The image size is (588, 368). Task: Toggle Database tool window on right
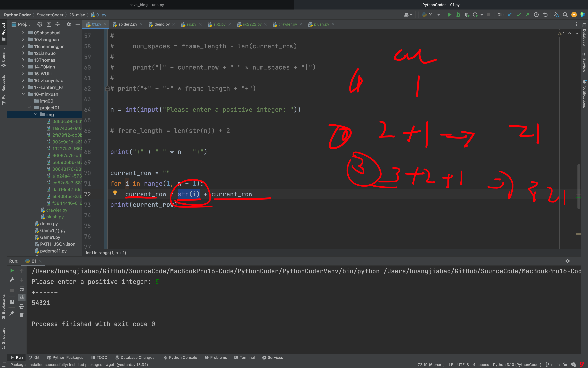click(x=584, y=35)
